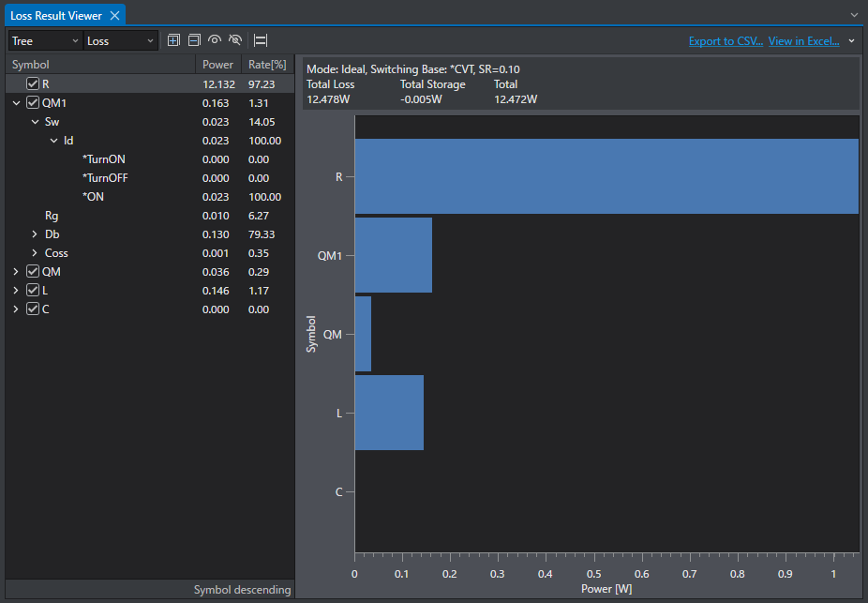
Task: Click the collapse all tree icon
Action: [194, 40]
